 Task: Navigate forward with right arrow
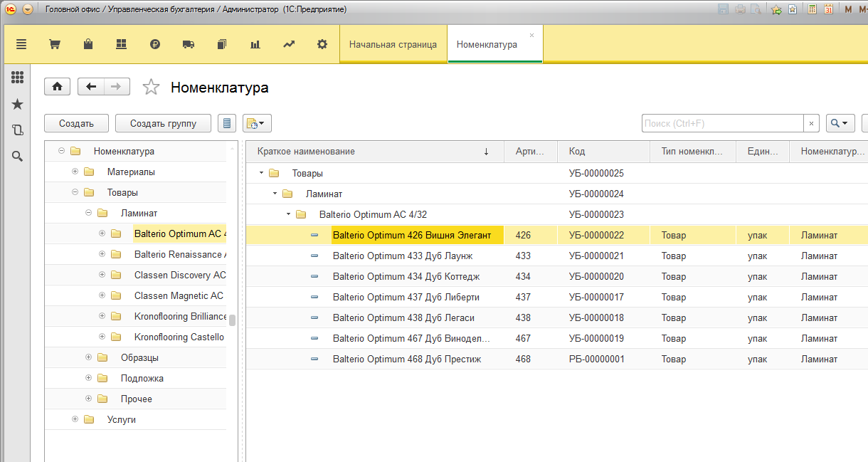pyautogui.click(x=117, y=86)
